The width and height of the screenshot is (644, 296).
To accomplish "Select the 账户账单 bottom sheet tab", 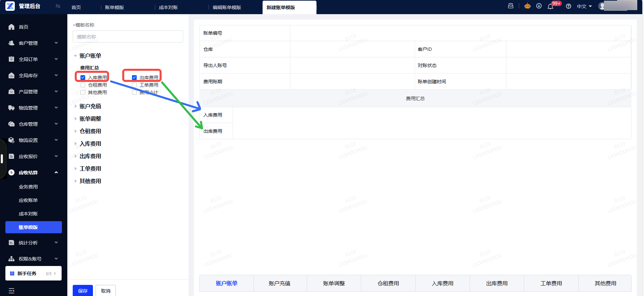I will [227, 283].
